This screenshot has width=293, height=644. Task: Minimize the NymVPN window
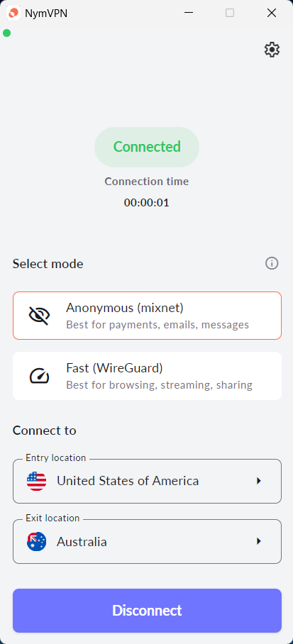189,13
